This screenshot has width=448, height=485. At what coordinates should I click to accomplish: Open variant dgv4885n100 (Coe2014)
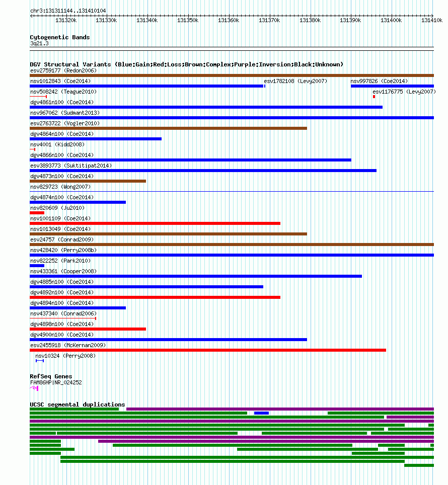click(62, 282)
